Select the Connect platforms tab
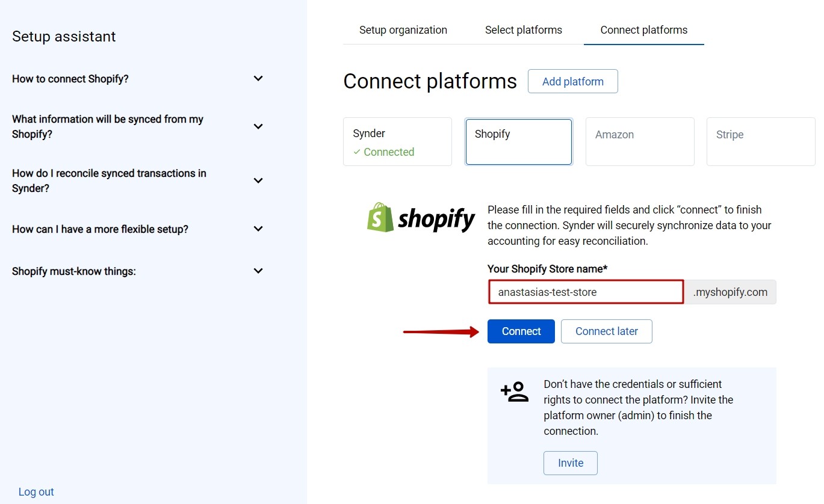824x504 pixels. point(644,30)
